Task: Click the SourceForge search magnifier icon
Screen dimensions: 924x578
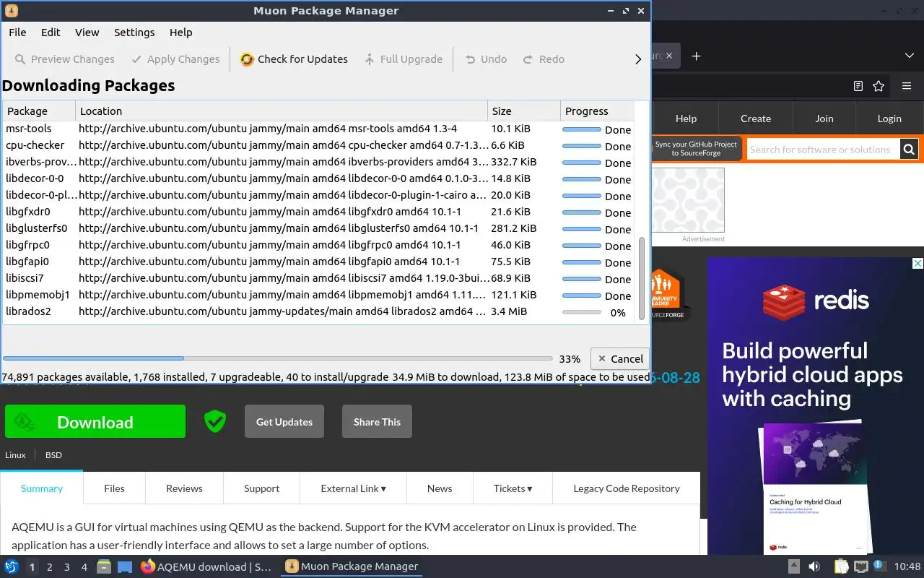Action: [909, 150]
